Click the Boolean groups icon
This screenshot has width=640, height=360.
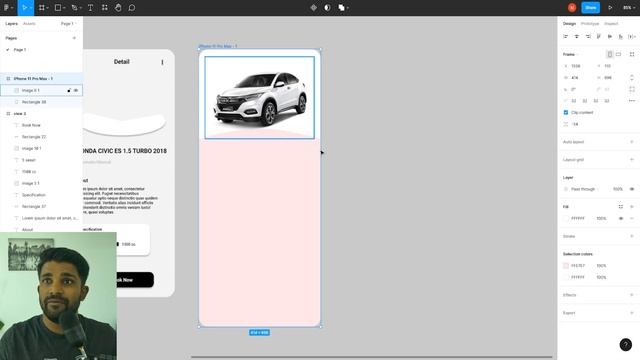point(341,8)
